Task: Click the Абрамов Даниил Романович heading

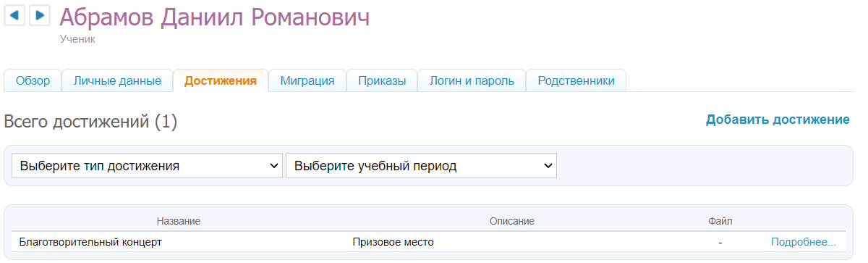Action: 214,18
